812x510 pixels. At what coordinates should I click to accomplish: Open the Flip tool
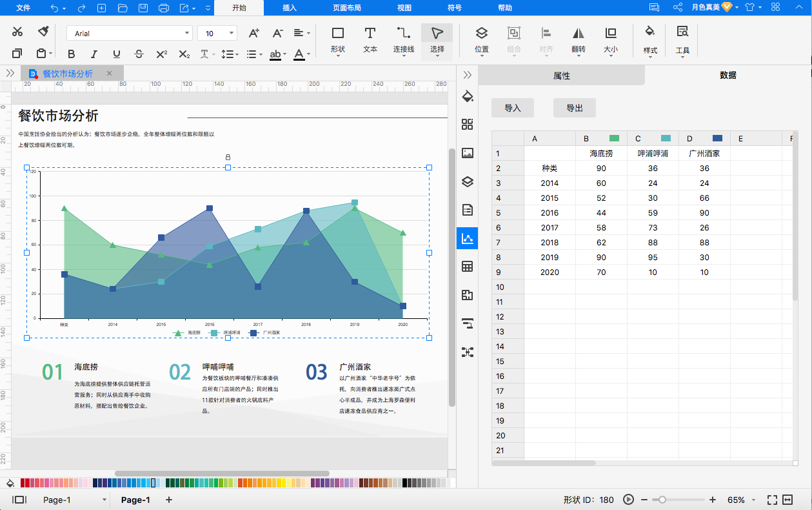[579, 40]
